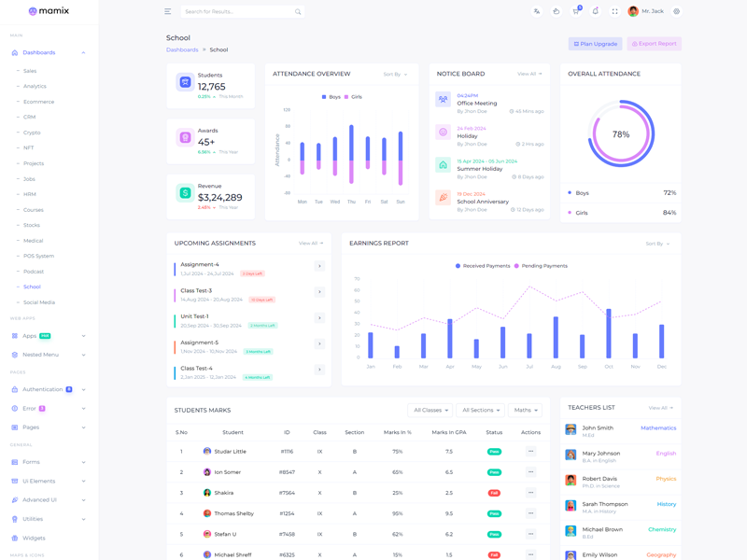Toggle Pending Payments series in Earnings legend
Image resolution: width=747 pixels, height=560 pixels.
541,266
